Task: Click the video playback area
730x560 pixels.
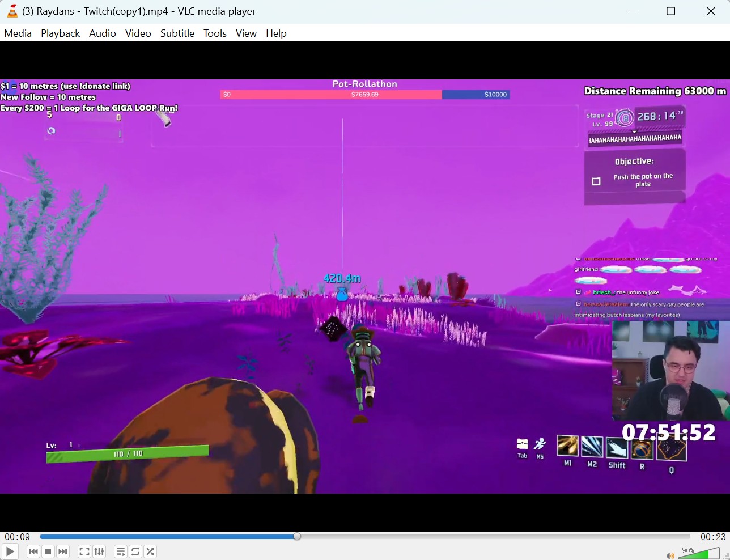Action: [x=365, y=286]
